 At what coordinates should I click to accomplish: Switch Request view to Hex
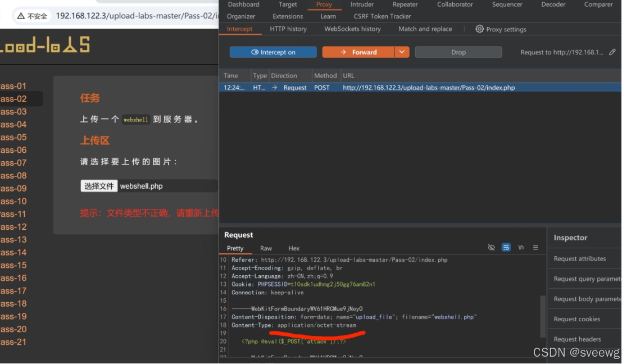tap(293, 248)
